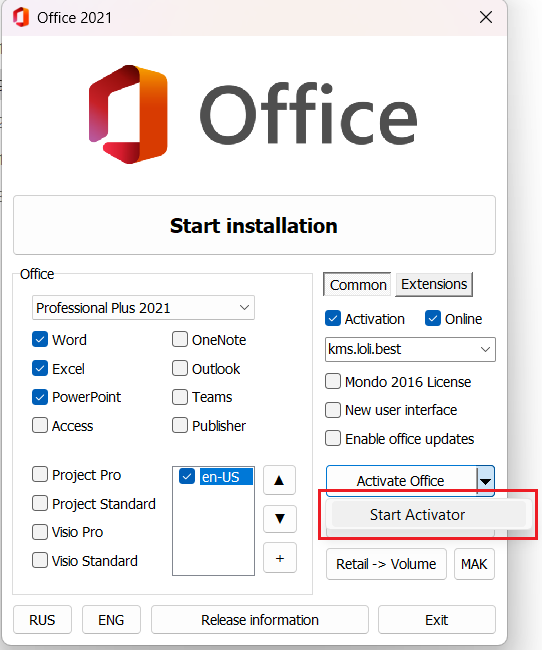Viewport: 542px width, 650px height.
Task: Toggle the Activation checkbox
Action: [x=333, y=318]
